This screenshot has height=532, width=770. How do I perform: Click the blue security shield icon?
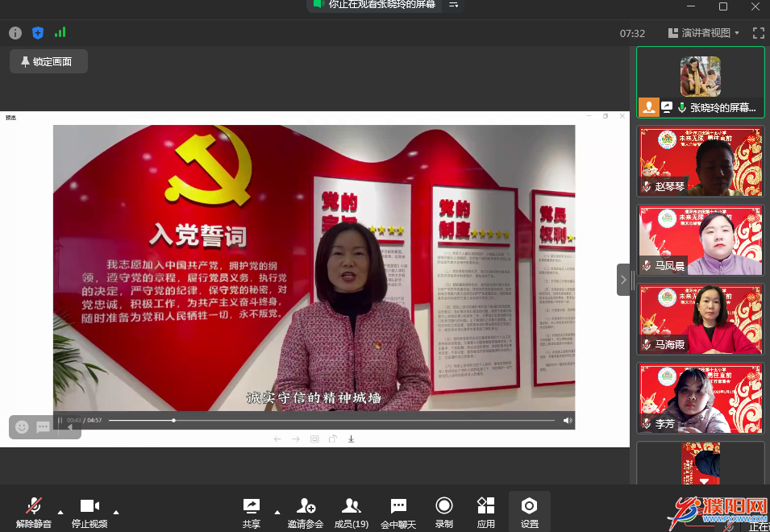pyautogui.click(x=38, y=33)
